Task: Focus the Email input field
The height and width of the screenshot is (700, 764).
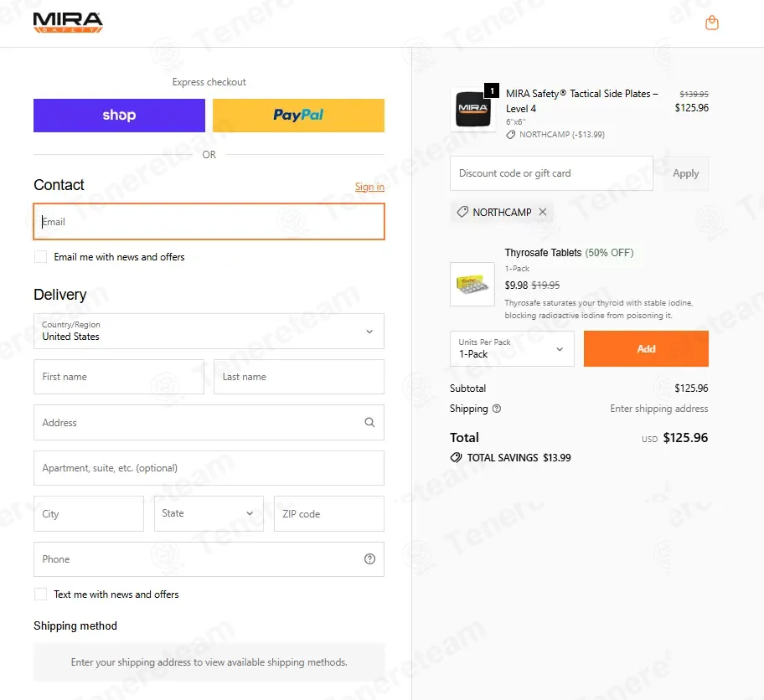Action: (x=209, y=222)
